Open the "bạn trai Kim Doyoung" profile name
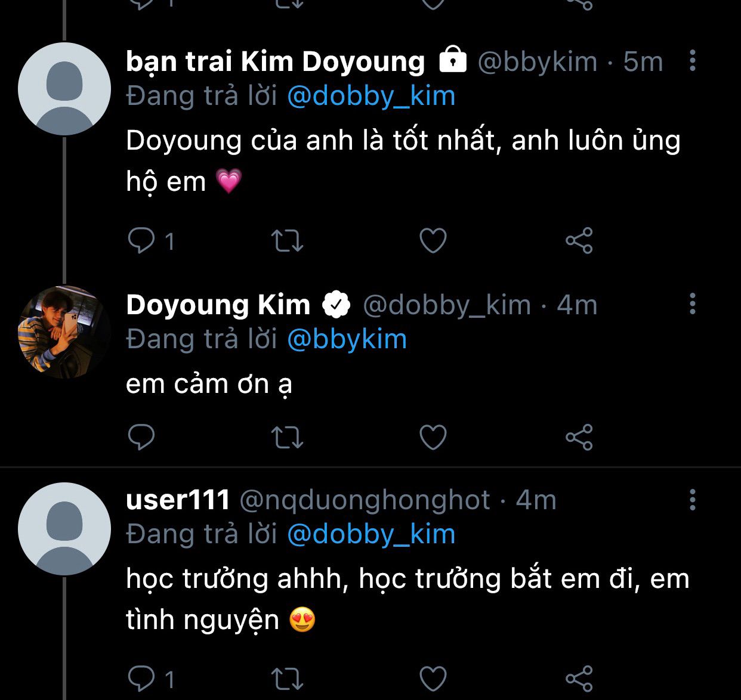 [275, 61]
